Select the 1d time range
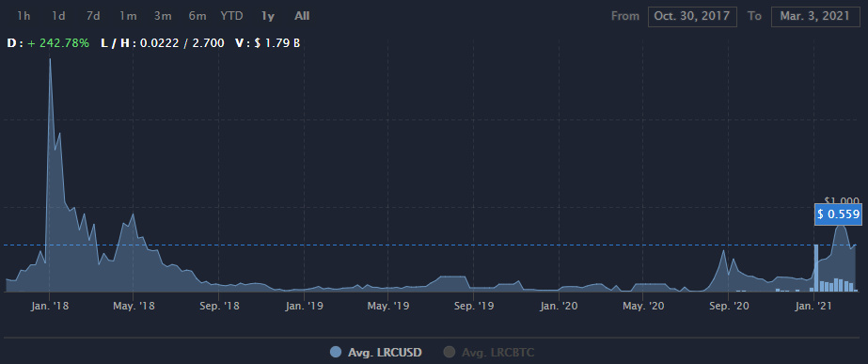 (58, 16)
